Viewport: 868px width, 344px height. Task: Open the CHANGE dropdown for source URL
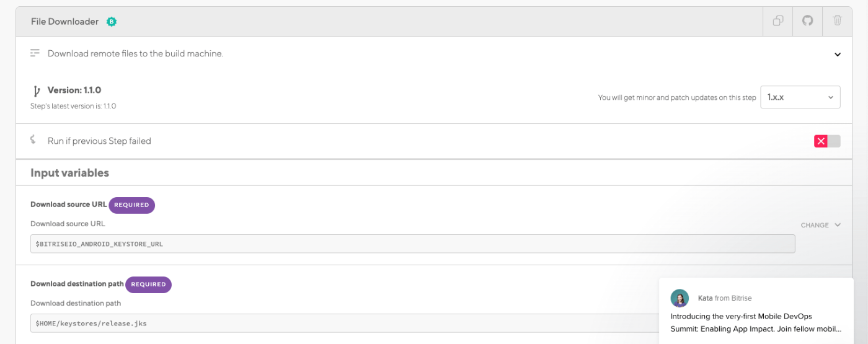(820, 225)
